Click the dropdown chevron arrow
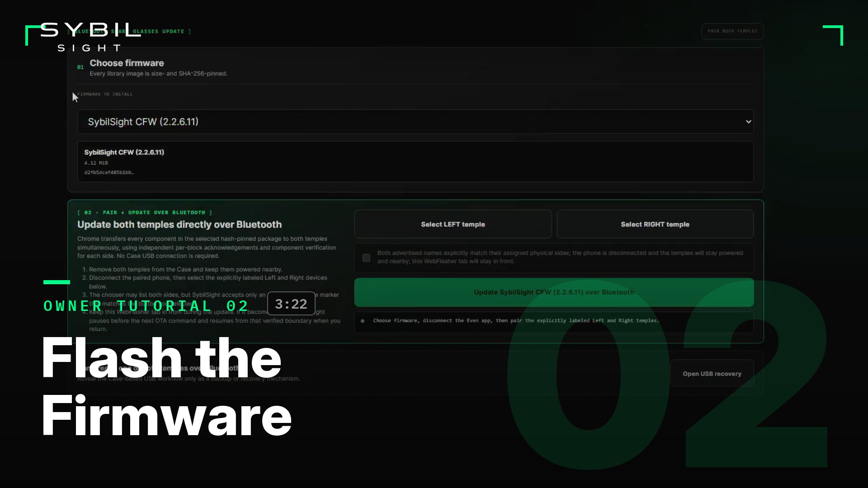This screenshot has width=868, height=488. click(x=748, y=122)
